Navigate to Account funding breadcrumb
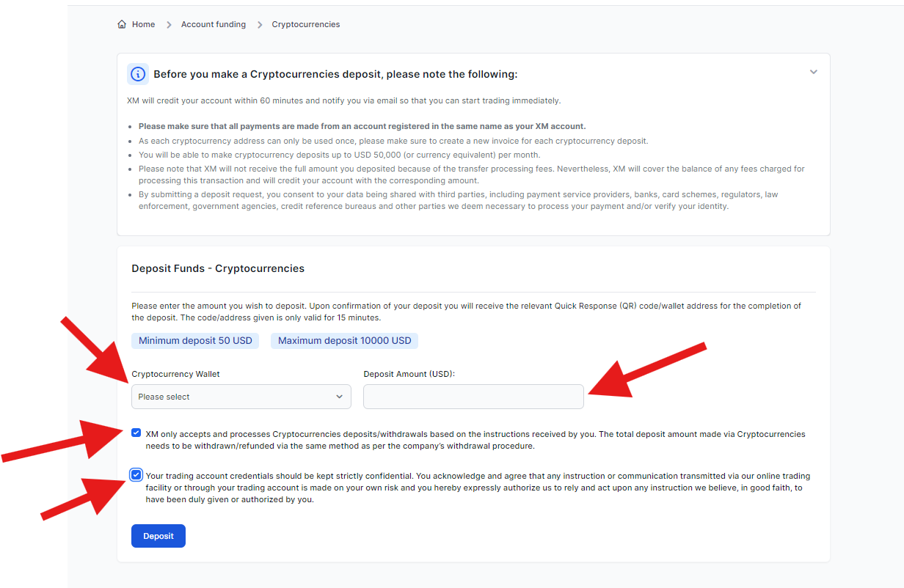This screenshot has height=588, width=904. click(214, 24)
